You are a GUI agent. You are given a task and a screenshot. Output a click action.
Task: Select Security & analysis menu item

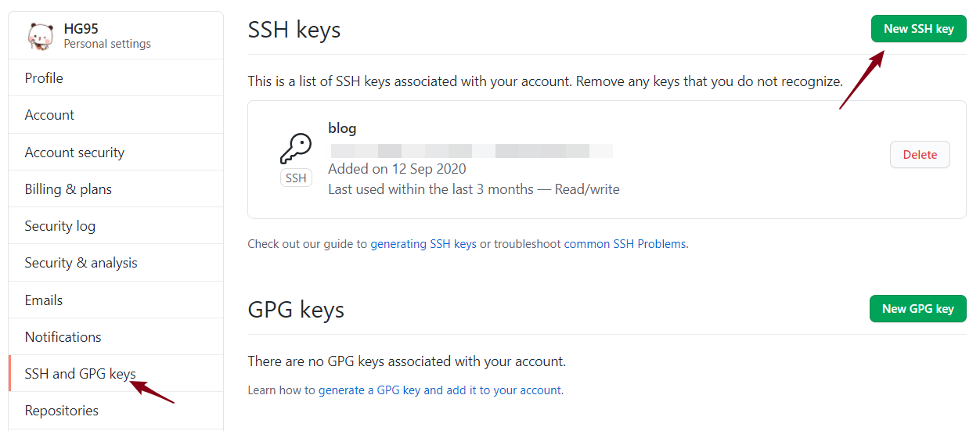tap(116, 263)
